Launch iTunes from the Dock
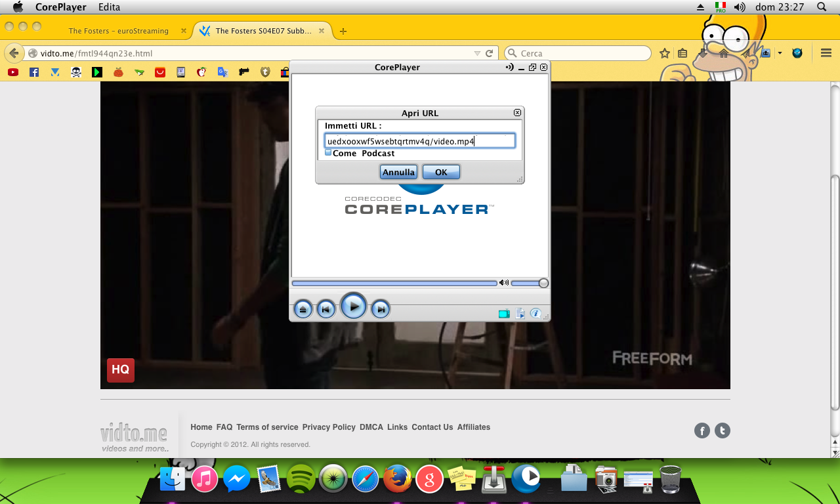 coord(205,479)
